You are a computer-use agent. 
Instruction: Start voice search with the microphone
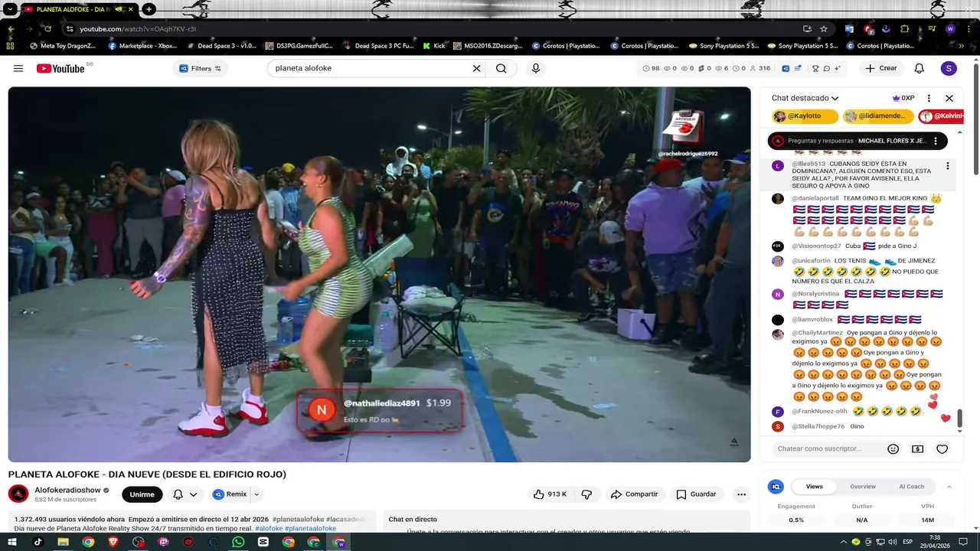pos(536,68)
